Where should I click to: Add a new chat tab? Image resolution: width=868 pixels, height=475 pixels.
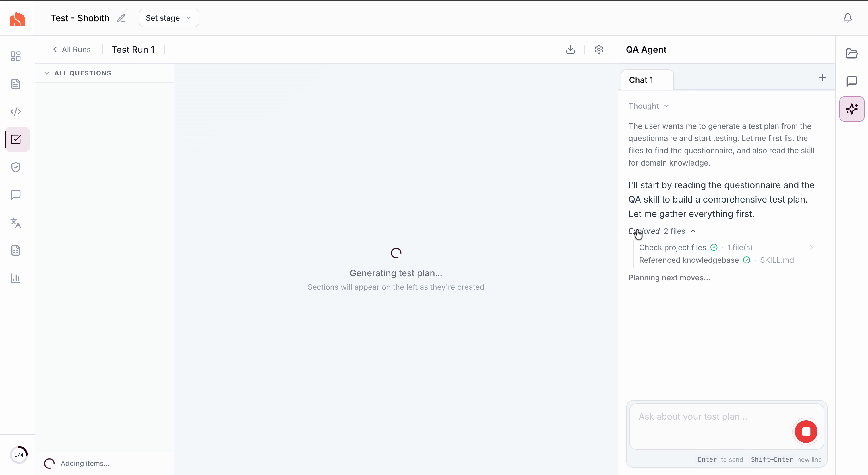pyautogui.click(x=822, y=78)
